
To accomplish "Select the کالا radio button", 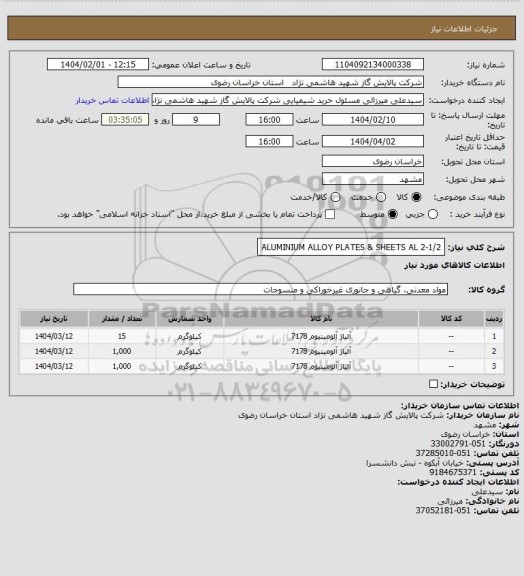I will [x=416, y=197].
